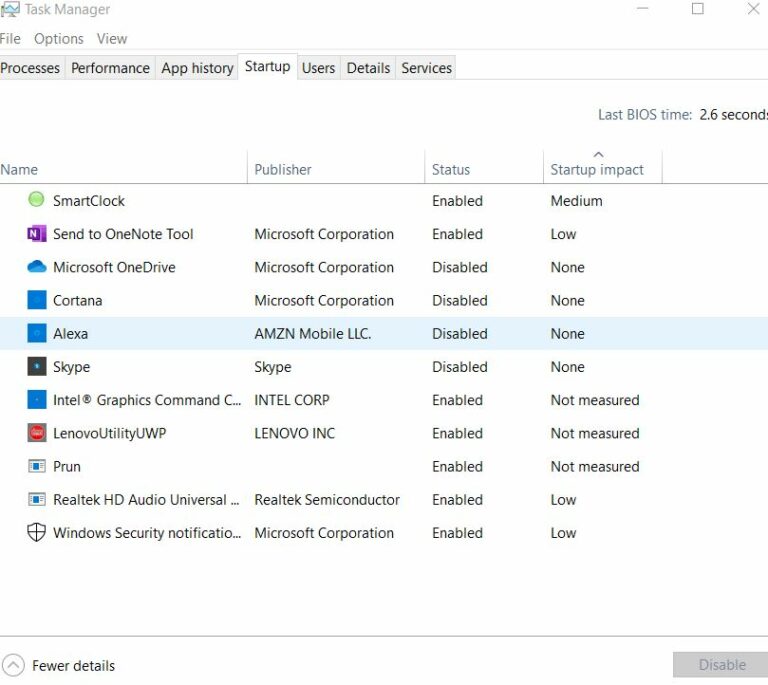Switch to the App history tab

(x=197, y=68)
